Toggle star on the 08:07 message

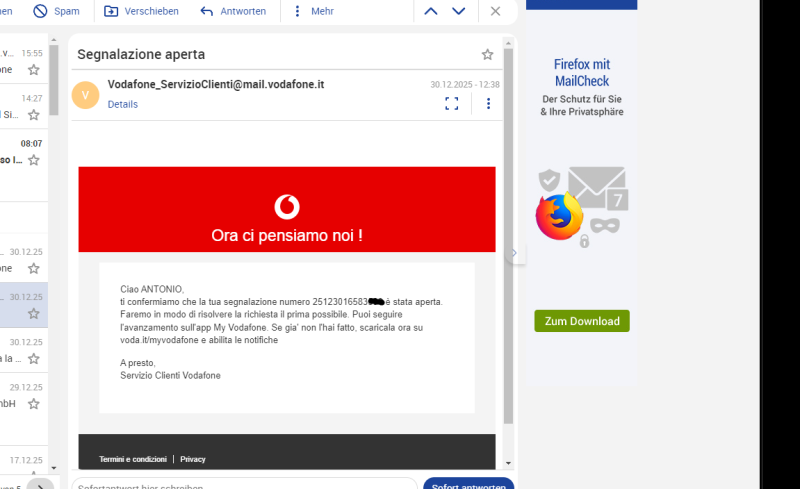click(x=33, y=160)
